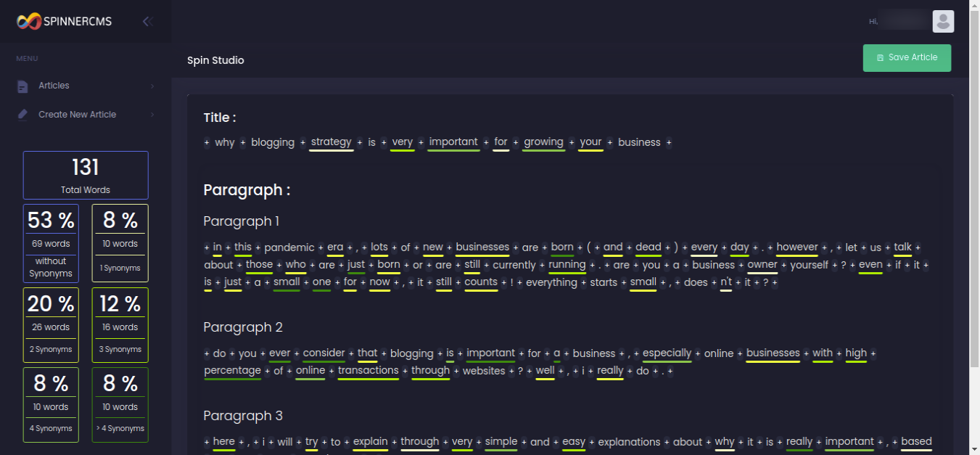Click the Save Article button
980x455 pixels.
(x=907, y=57)
